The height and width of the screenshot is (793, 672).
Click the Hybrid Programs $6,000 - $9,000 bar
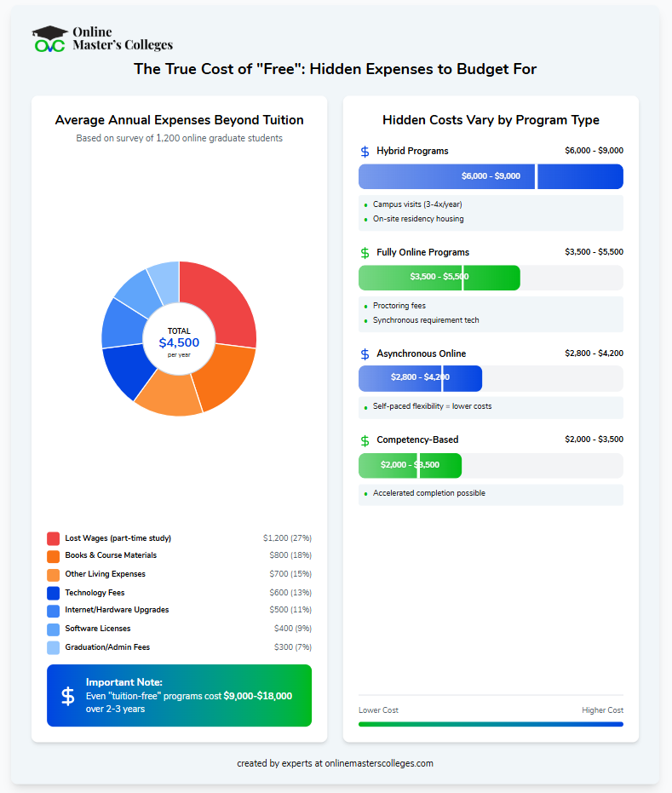pyautogui.click(x=491, y=176)
